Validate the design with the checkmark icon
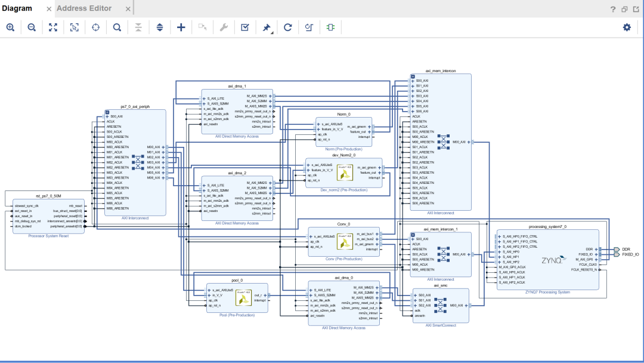 tap(245, 27)
